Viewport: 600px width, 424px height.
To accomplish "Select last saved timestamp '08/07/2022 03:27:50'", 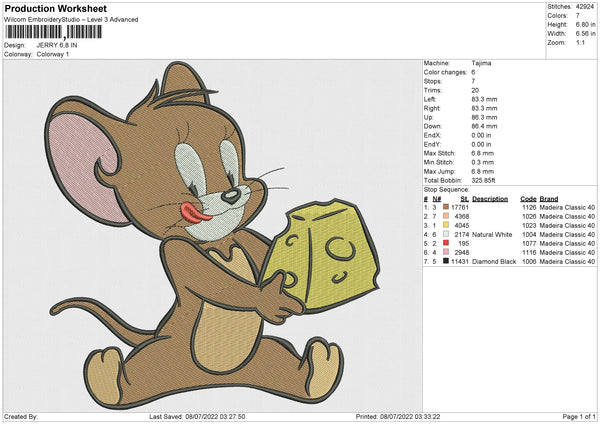I will (x=215, y=416).
